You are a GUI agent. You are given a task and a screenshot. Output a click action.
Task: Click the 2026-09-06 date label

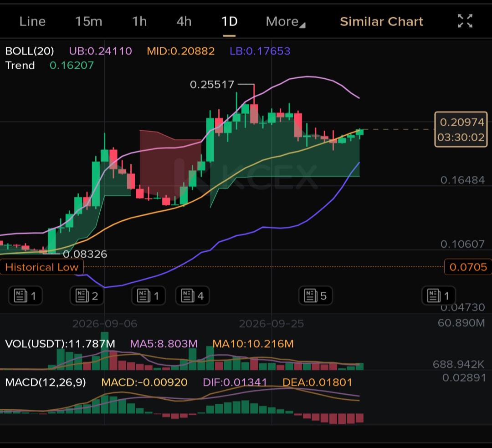tap(105, 324)
